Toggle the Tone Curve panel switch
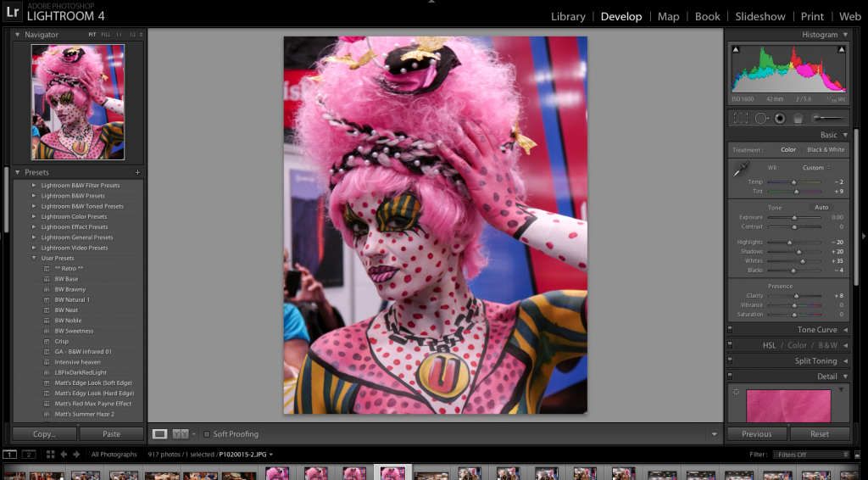The width and height of the screenshot is (868, 480). click(x=730, y=329)
